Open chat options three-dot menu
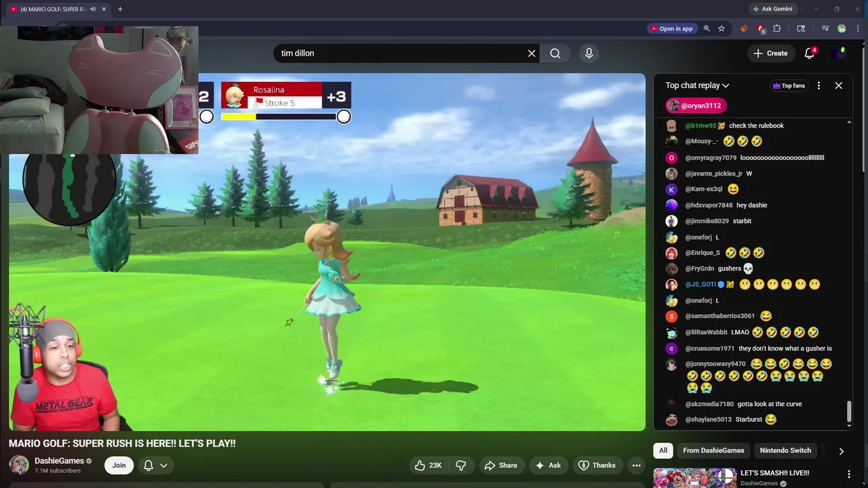This screenshot has height=488, width=868. point(818,85)
